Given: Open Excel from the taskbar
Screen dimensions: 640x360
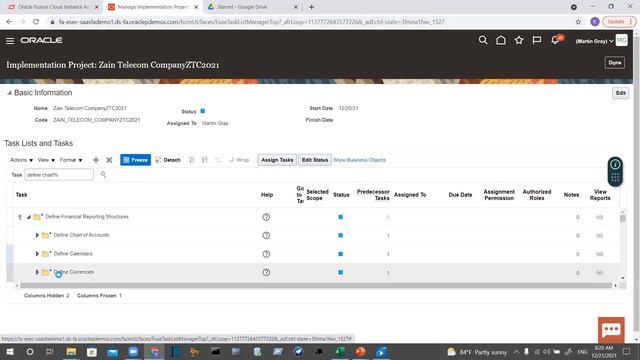Looking at the screenshot, I should click(x=340, y=351).
